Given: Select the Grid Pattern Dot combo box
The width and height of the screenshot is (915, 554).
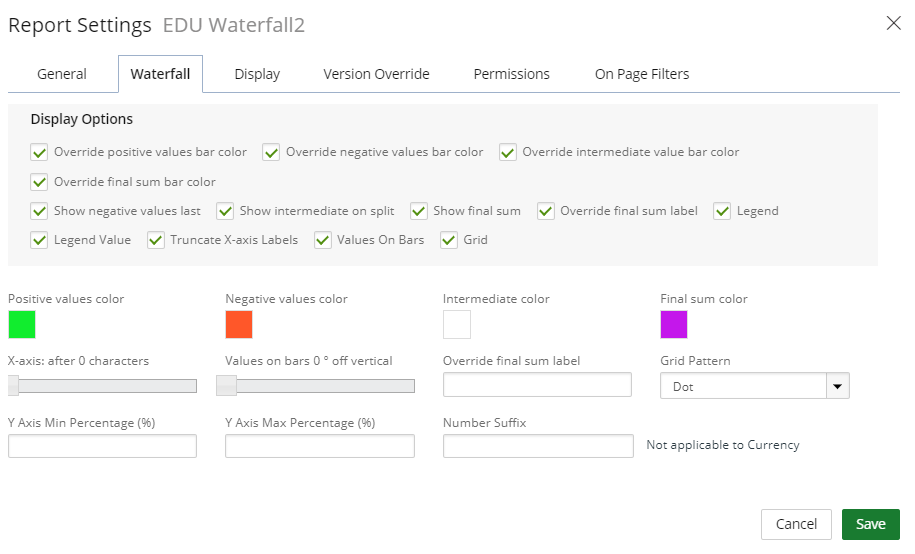Looking at the screenshot, I should (755, 386).
